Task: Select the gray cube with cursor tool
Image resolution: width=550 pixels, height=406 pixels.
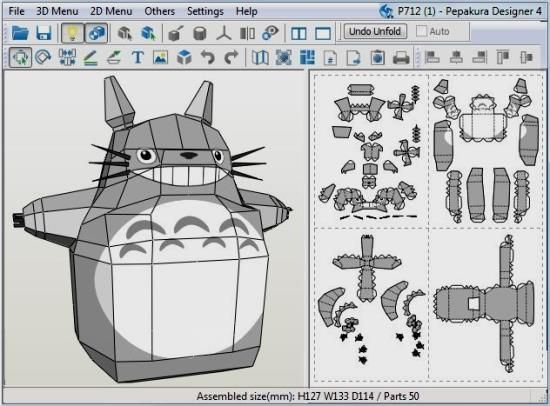Action: pyautogui.click(x=125, y=33)
